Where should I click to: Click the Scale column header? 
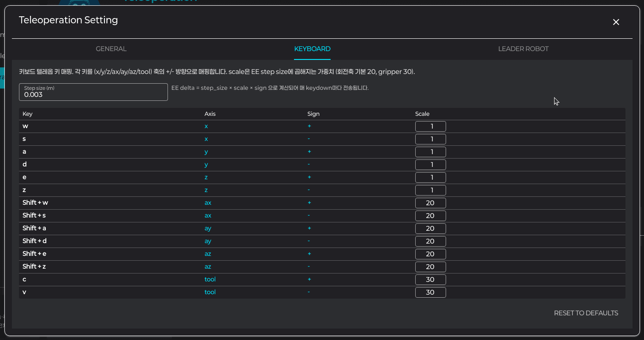click(422, 114)
